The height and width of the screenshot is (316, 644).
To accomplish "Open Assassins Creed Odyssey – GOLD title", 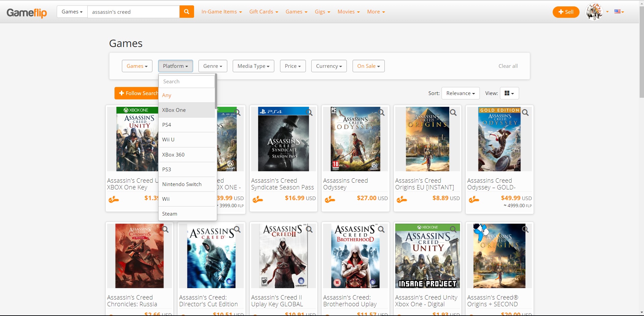I will pyautogui.click(x=491, y=184).
